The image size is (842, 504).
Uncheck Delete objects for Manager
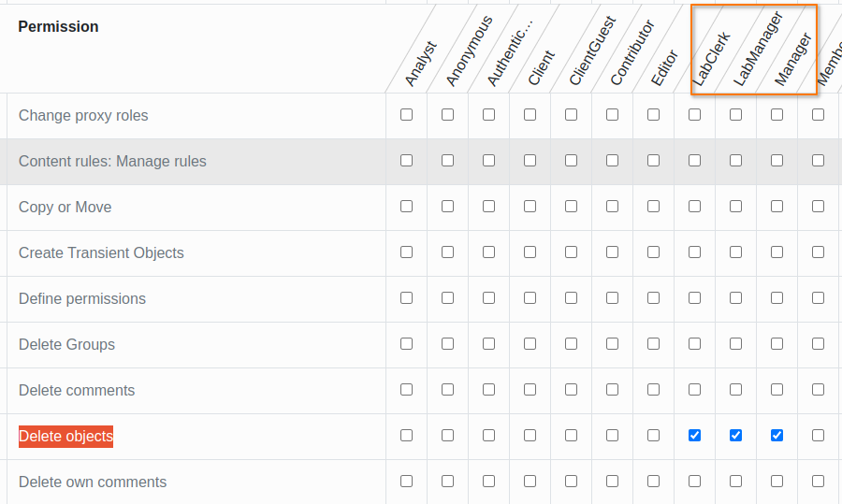pos(777,435)
